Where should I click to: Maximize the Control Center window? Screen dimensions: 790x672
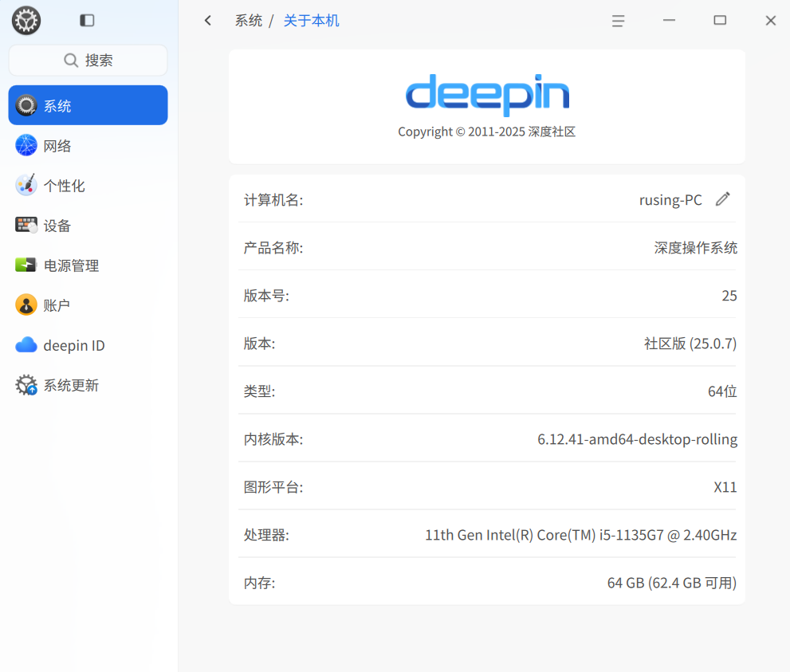(x=720, y=20)
